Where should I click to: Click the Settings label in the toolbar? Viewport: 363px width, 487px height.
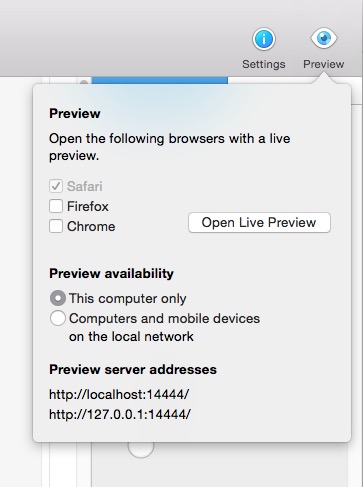(264, 64)
